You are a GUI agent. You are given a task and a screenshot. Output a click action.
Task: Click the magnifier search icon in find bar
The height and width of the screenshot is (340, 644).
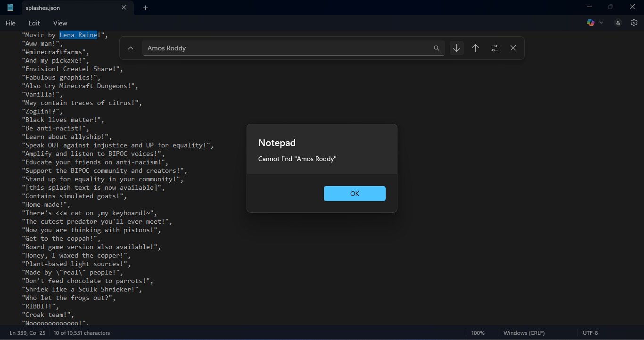pyautogui.click(x=437, y=48)
